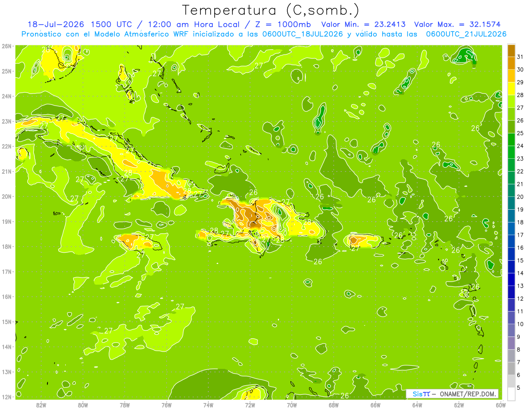Viewport: 532px width, 411px height.
Task: Click the '30' value on the color scale
Action: coord(520,70)
